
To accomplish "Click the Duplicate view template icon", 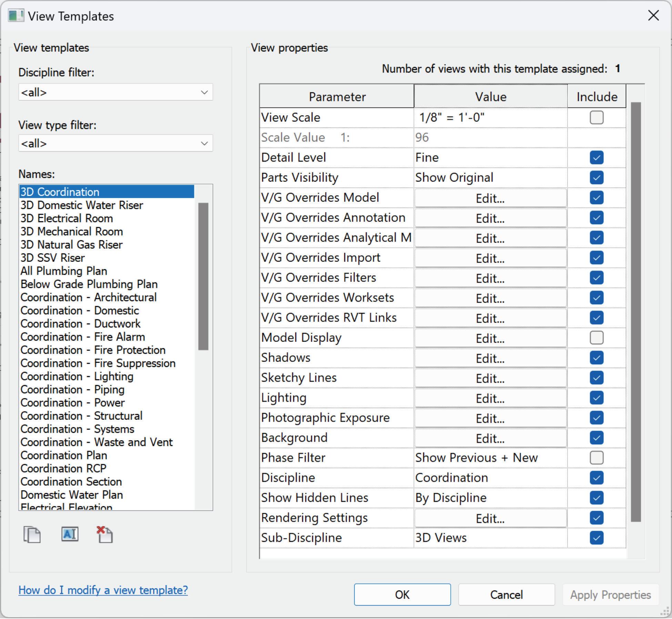I will [32, 535].
